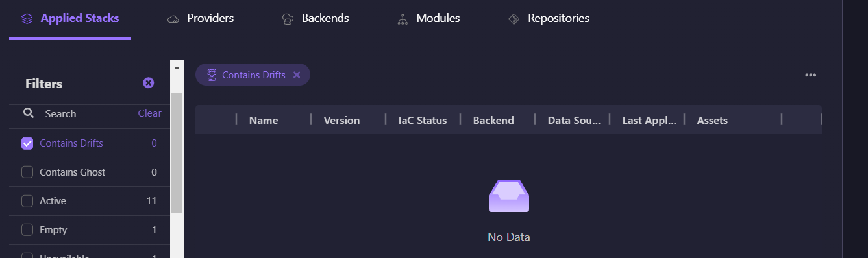Enable the Contains Ghost filter
This screenshot has width=868, height=258.
(27, 172)
